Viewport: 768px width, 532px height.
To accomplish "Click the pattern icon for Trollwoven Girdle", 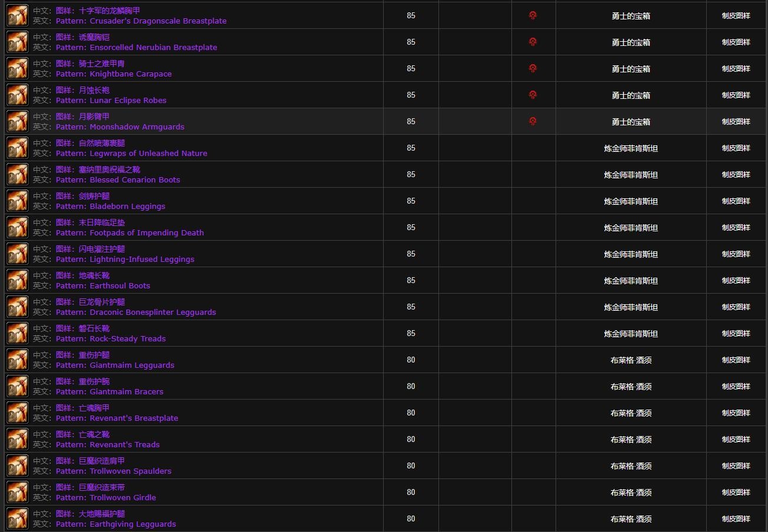I will click(x=18, y=493).
